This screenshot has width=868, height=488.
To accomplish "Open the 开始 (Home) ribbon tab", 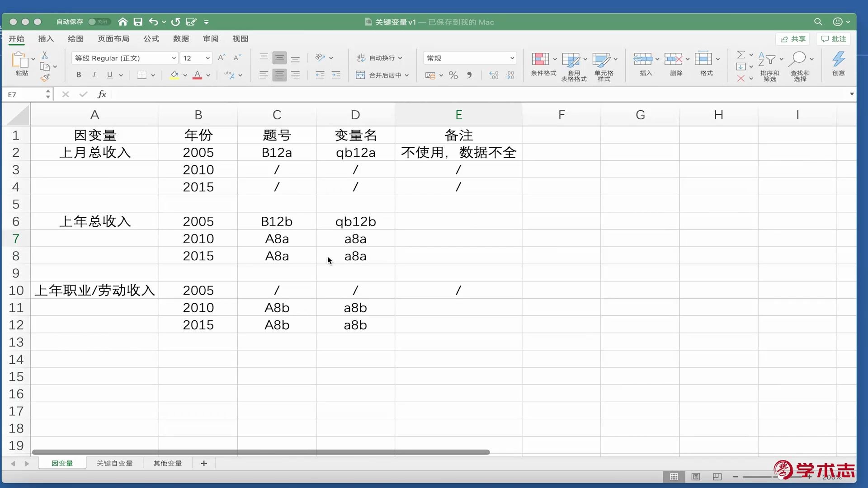I will point(16,39).
